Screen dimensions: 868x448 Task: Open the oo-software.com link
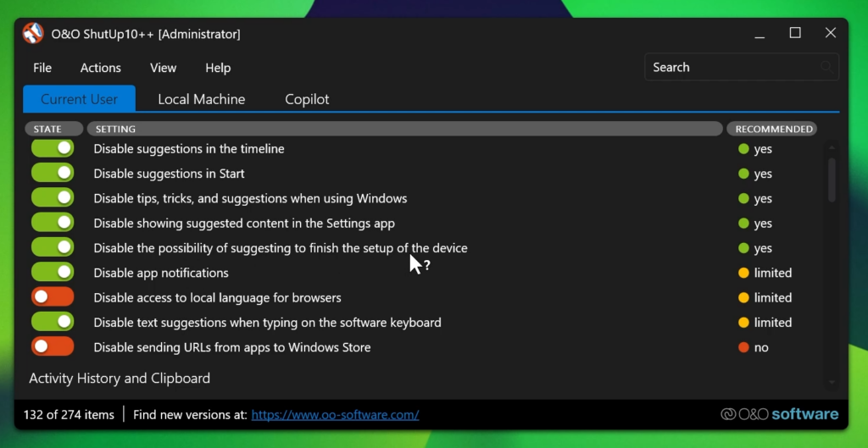[335, 415]
